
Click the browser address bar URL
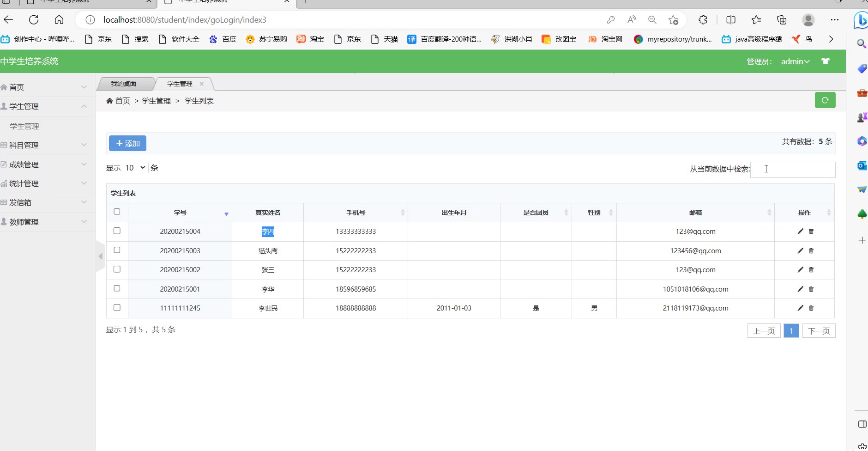coord(185,20)
